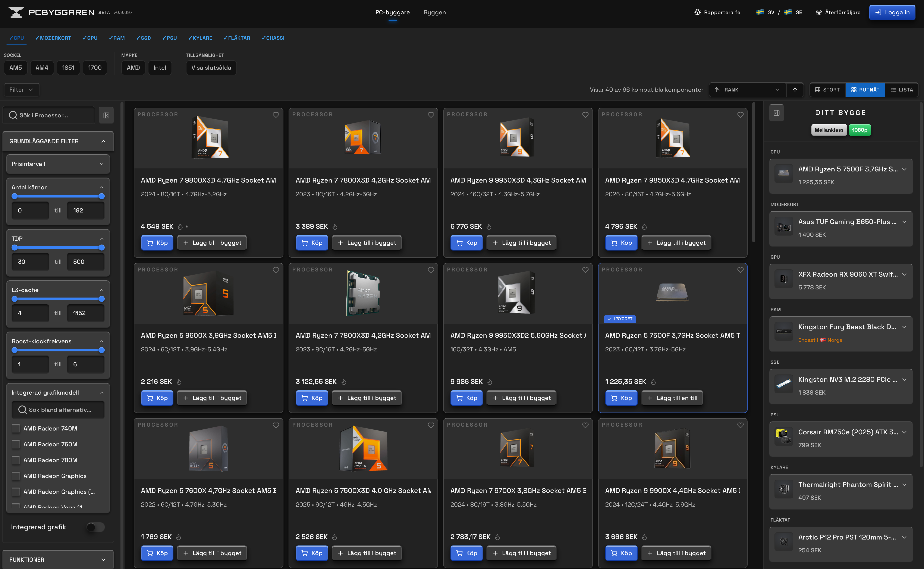This screenshot has width=924, height=569.
Task: Click flame icon next to 6 776 SEK
Action: pyautogui.click(x=489, y=227)
